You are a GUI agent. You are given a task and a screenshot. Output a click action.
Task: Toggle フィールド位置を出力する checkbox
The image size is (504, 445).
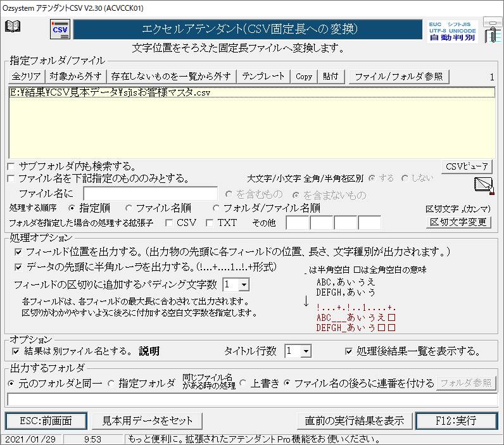click(x=18, y=253)
